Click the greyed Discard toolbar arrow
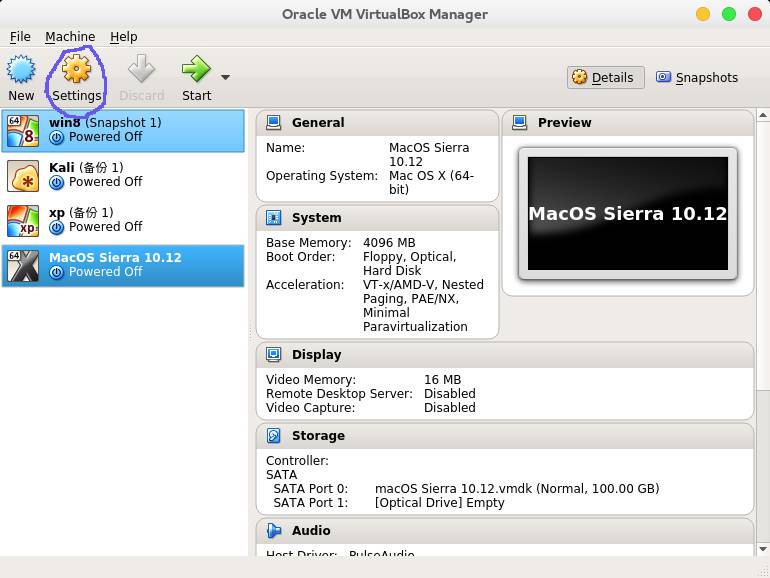The image size is (770, 578). pos(141,69)
